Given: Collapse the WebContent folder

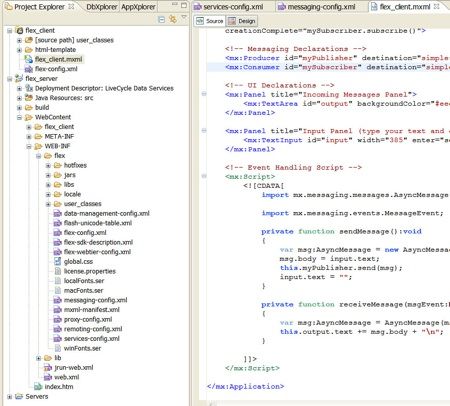Looking at the screenshot, I should point(19,117).
